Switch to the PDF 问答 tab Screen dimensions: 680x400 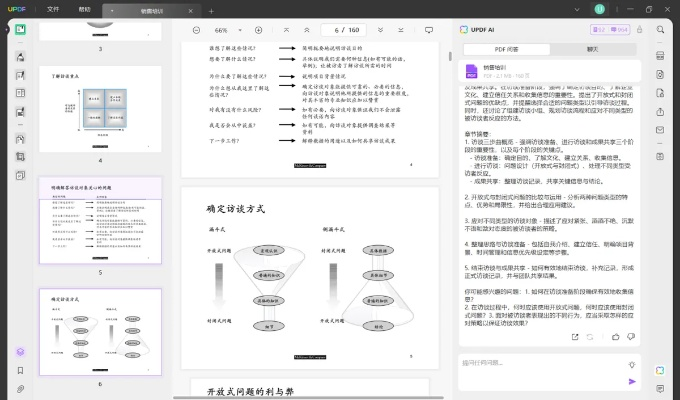[506, 49]
